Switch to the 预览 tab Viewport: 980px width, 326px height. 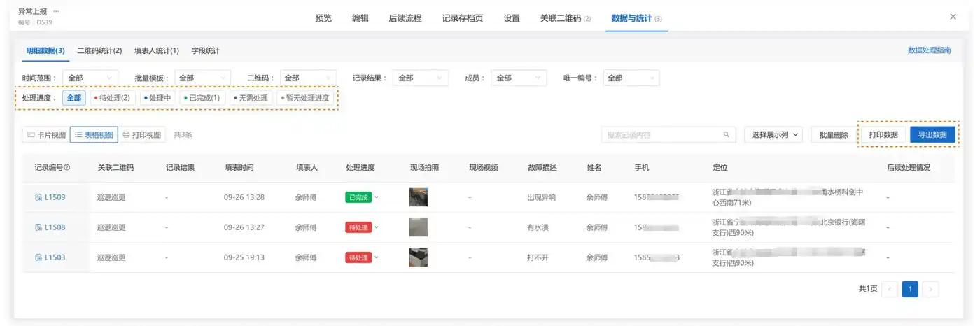tap(323, 18)
